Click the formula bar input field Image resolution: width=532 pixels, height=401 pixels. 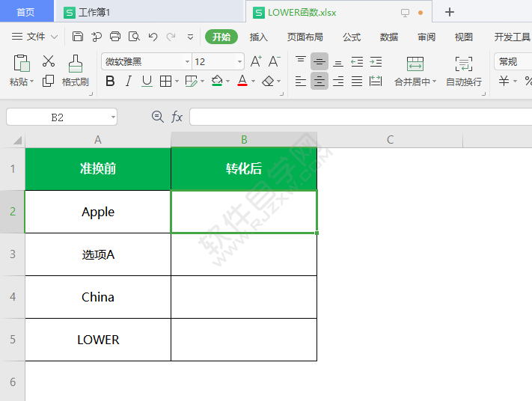[361, 117]
